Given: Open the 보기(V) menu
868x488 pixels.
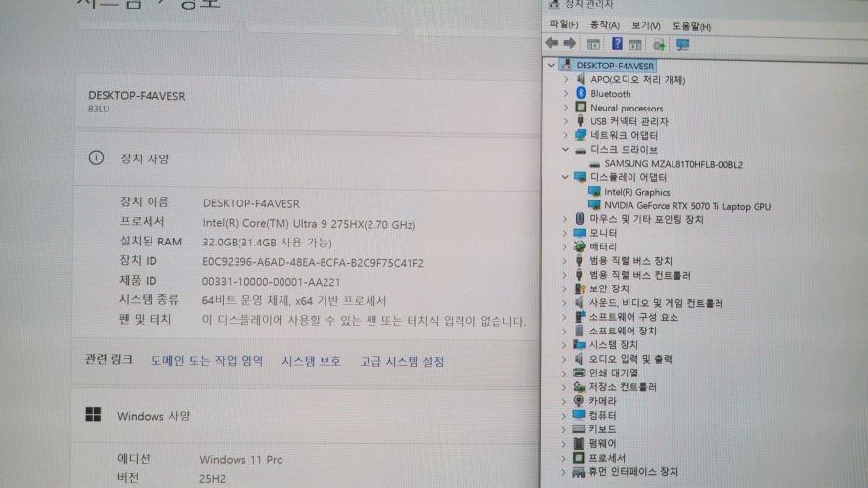Looking at the screenshot, I should coord(645,25).
